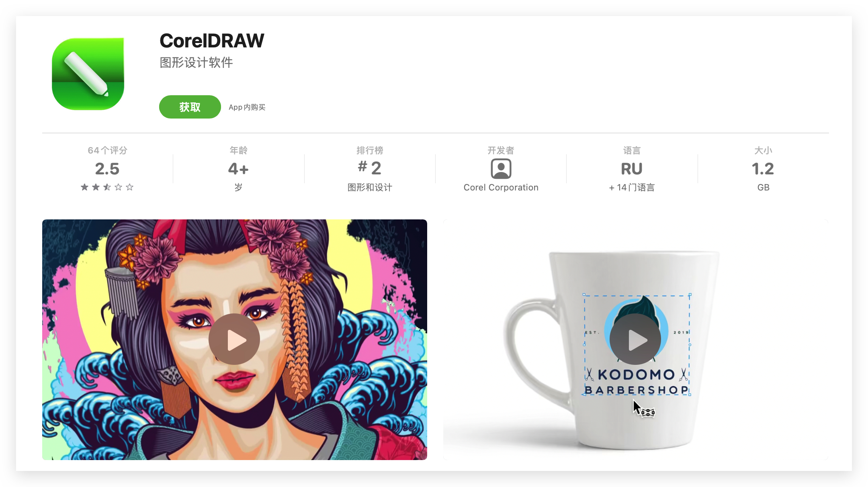The height and width of the screenshot is (487, 868).
Task: Click the 获取 download button
Action: pos(190,107)
